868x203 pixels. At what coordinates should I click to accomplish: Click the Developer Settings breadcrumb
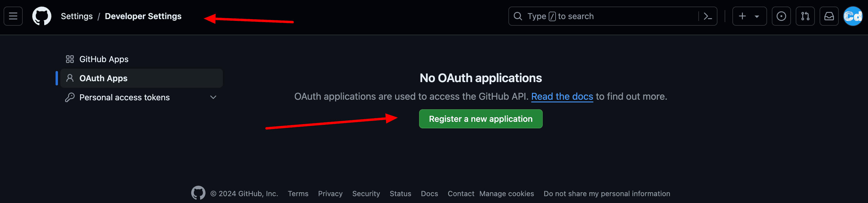(143, 16)
